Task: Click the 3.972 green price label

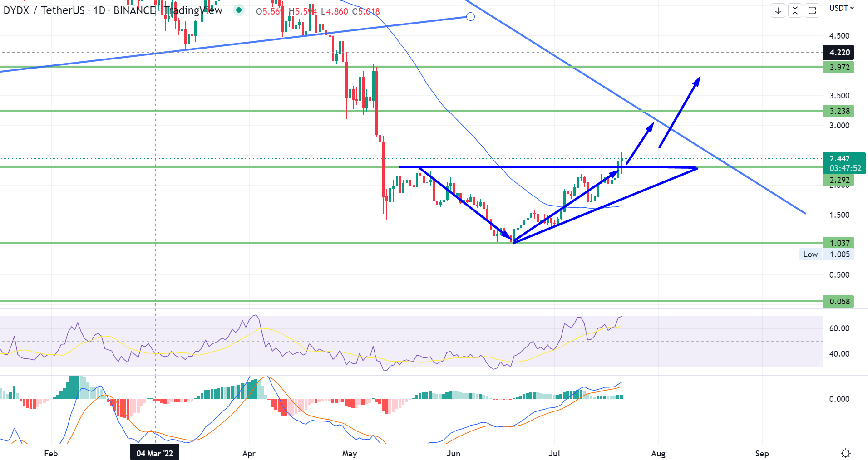Action: 838,68
